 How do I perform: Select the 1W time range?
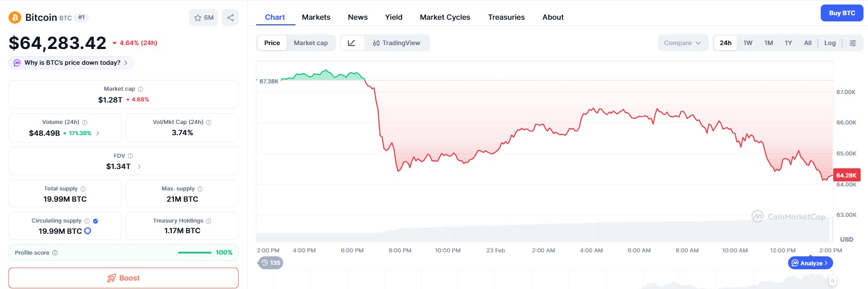pos(748,43)
